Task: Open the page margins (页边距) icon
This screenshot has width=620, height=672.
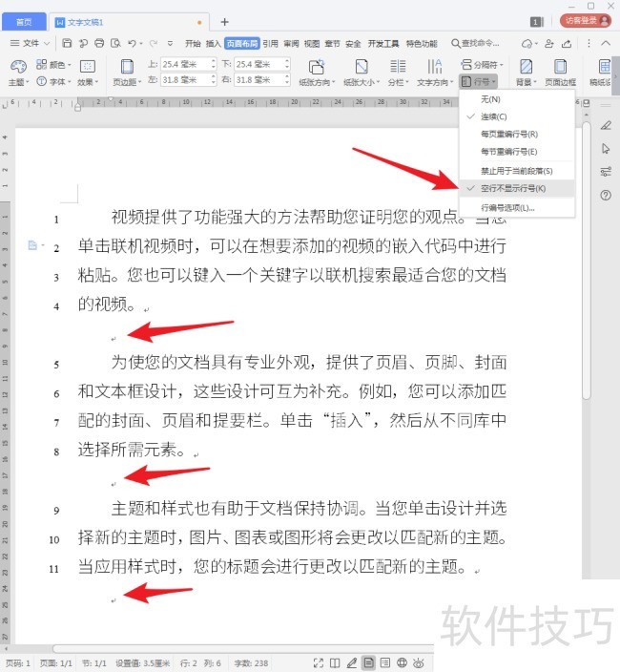Action: [127, 67]
